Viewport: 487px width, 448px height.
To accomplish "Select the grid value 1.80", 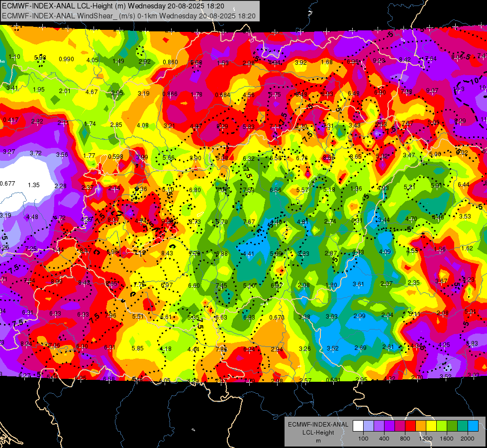I will [x=331, y=285].
